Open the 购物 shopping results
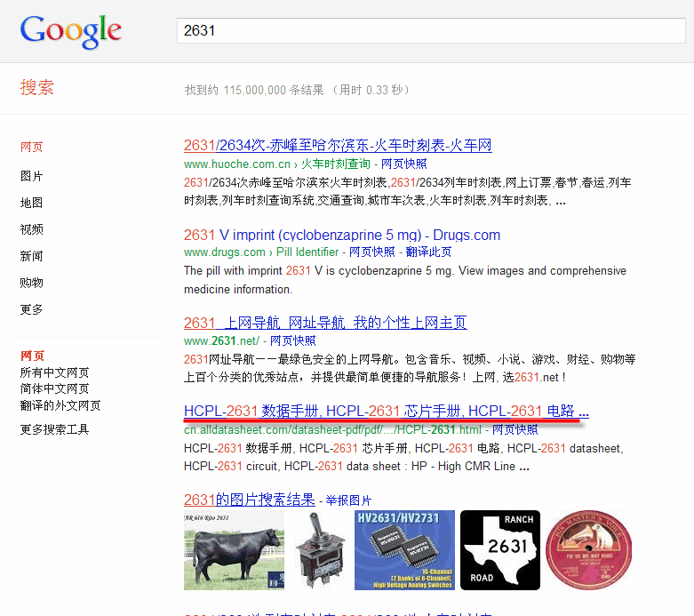Image resolution: width=694 pixels, height=616 pixels. [32, 283]
